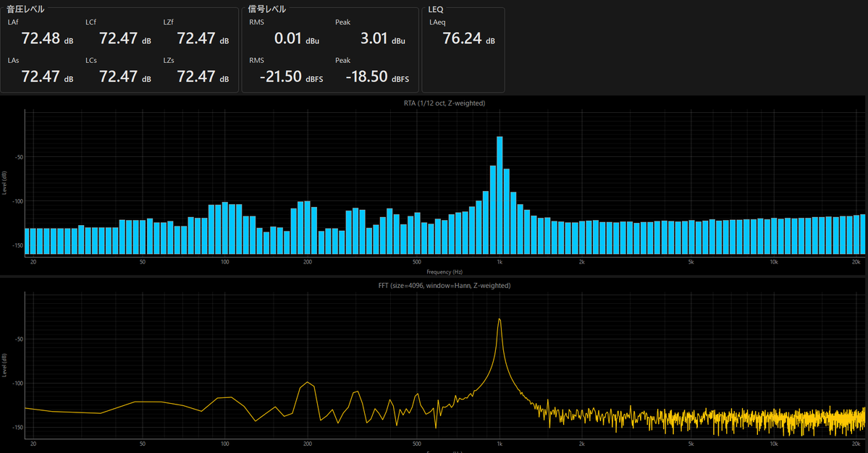
Task: Click the -50 level tick in FFT chart
Action: coord(19,339)
